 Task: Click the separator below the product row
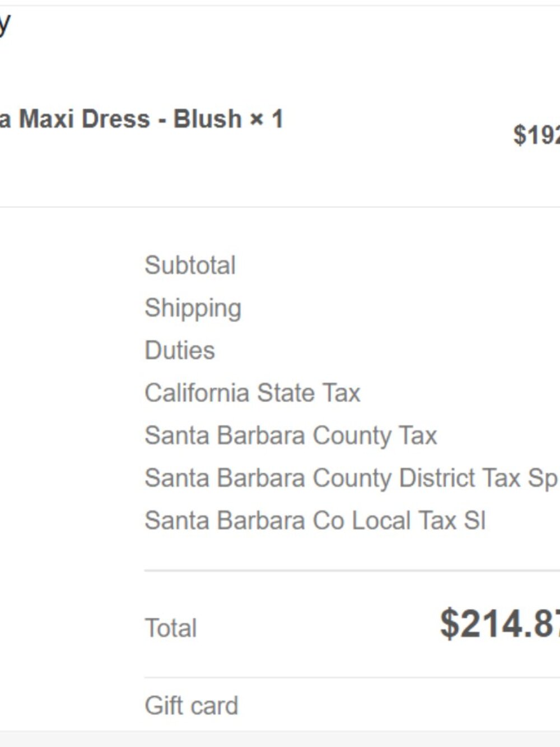(x=280, y=207)
